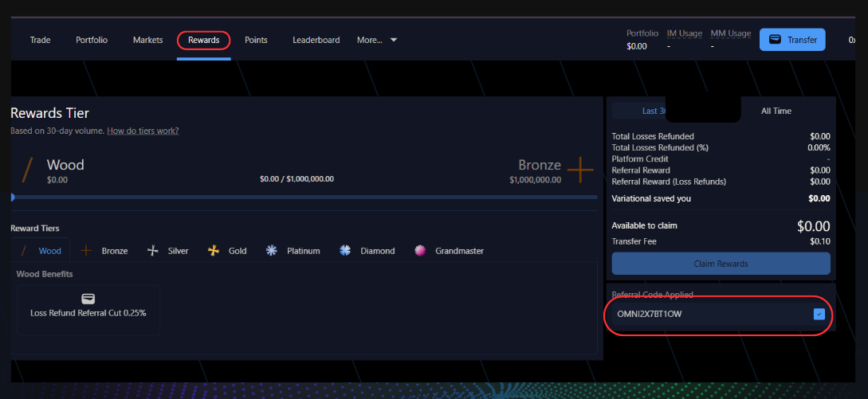
Task: Click the 'Available to claim' label
Action: point(644,226)
